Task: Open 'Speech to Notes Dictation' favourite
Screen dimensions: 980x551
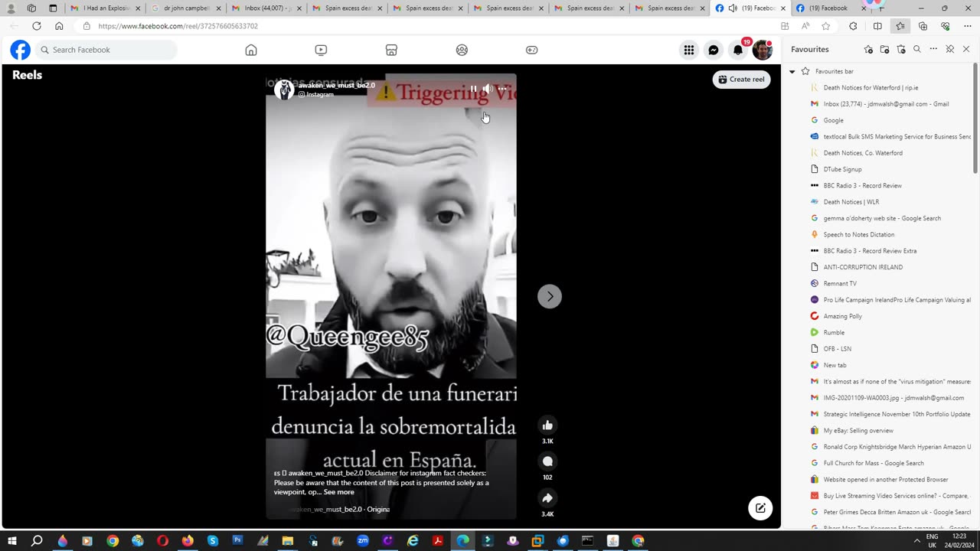Action: click(858, 234)
